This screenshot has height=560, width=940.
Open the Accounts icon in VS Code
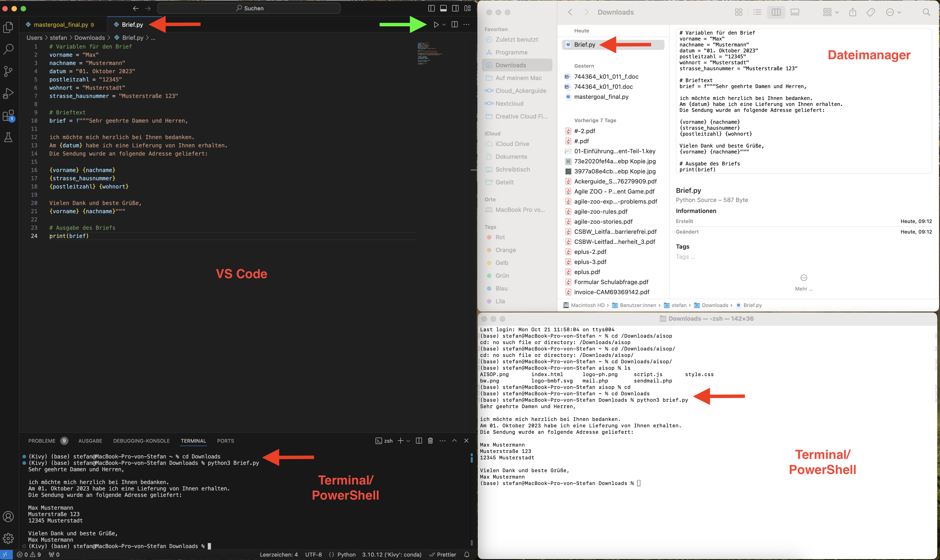click(8, 517)
